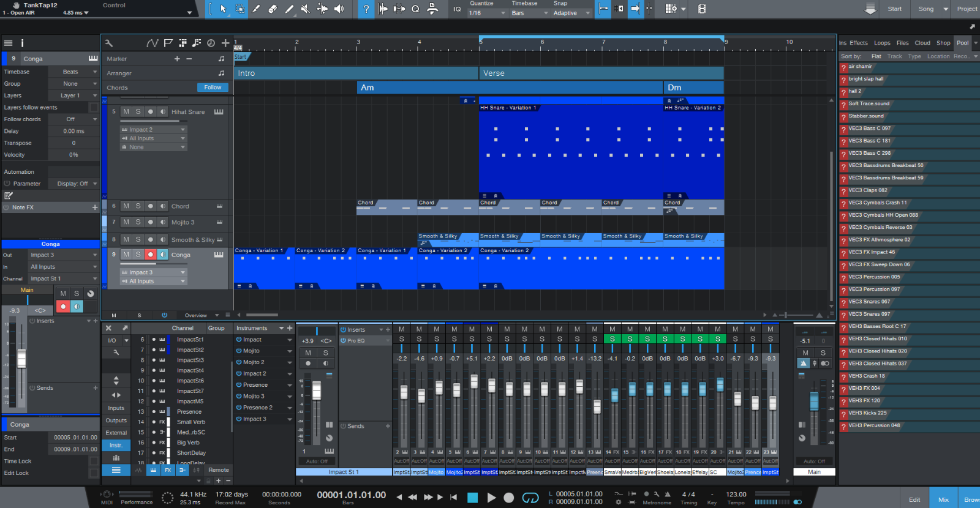Click the Play button in transport
Viewport: 980px width, 508px height.
click(x=491, y=497)
